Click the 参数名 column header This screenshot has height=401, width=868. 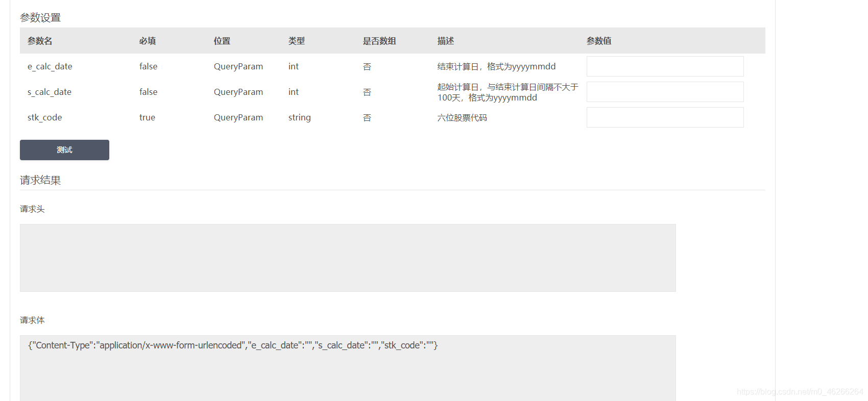[x=40, y=41]
